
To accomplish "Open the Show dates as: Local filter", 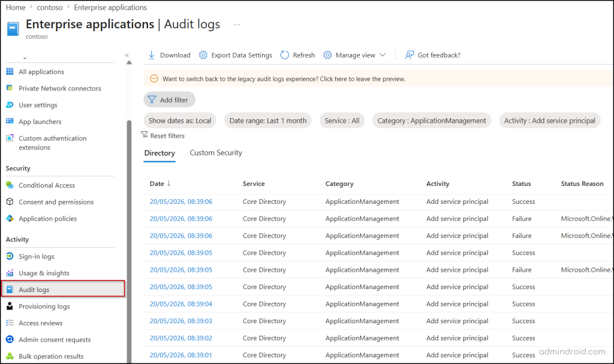I will pyautogui.click(x=180, y=121).
